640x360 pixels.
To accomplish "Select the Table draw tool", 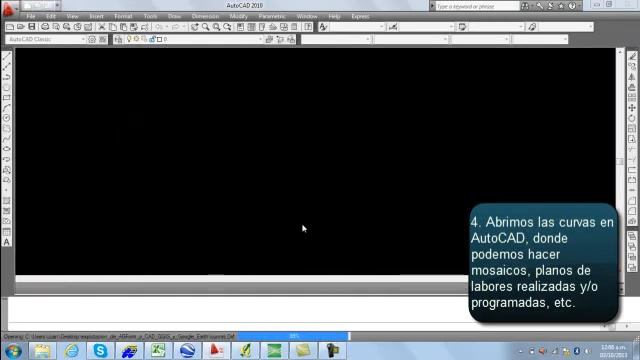I will tap(7, 232).
